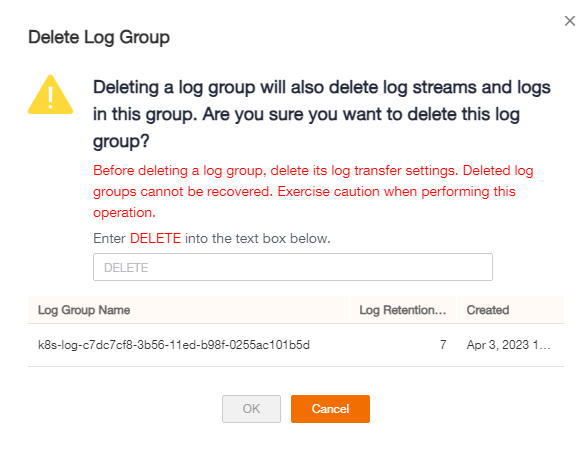Click the Created column header

click(488, 310)
